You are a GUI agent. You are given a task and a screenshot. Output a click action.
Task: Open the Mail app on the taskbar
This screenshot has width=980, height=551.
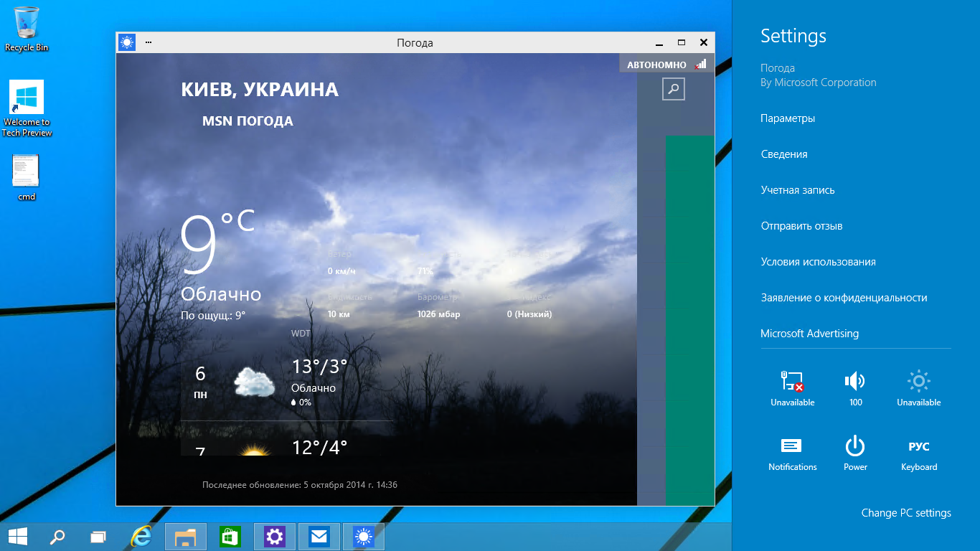(319, 537)
